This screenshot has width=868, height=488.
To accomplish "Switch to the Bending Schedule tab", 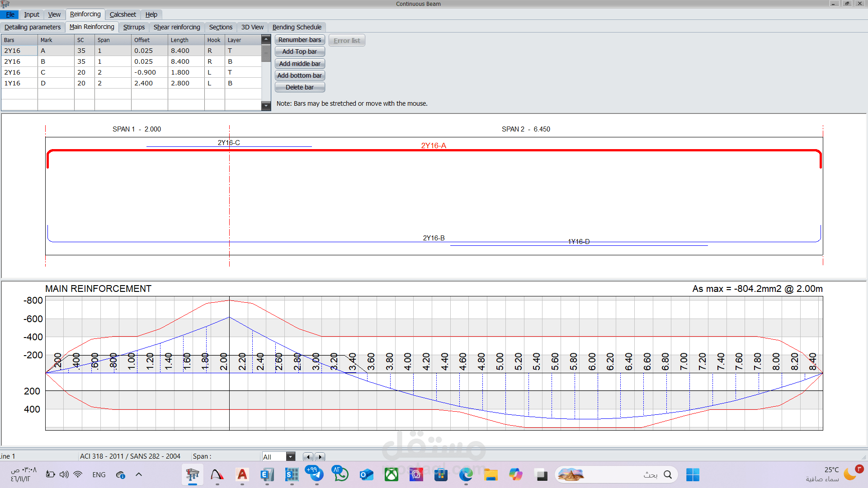I will (297, 27).
